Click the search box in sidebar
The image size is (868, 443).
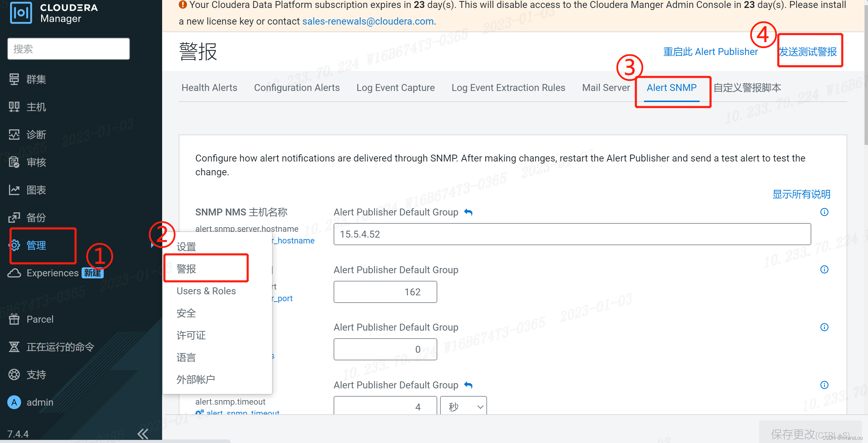tap(68, 49)
